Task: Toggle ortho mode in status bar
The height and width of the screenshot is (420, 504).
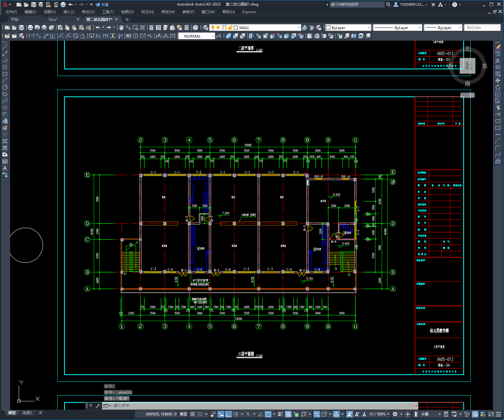Action: pyautogui.click(x=228, y=414)
